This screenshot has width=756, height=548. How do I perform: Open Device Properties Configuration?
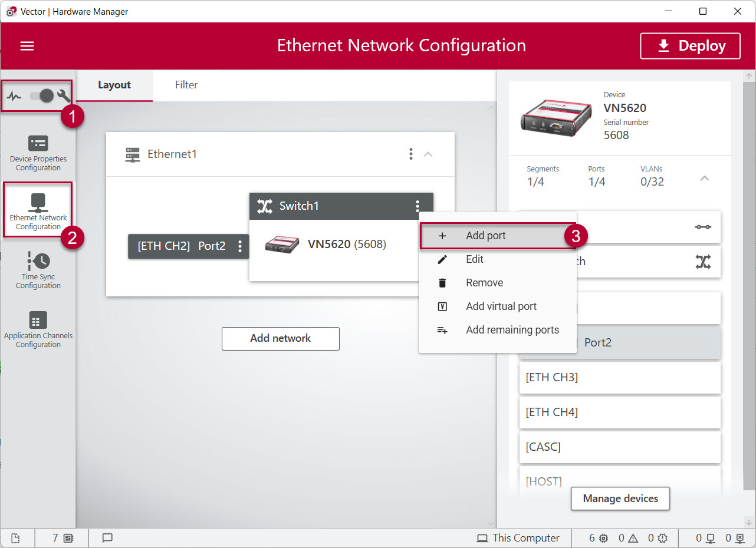pyautogui.click(x=38, y=152)
